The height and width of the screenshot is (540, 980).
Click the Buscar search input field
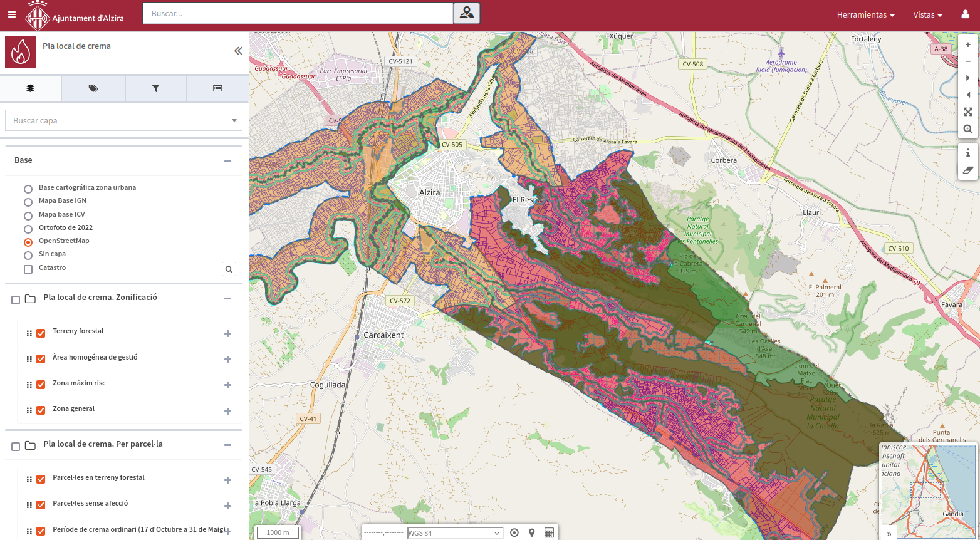298,13
